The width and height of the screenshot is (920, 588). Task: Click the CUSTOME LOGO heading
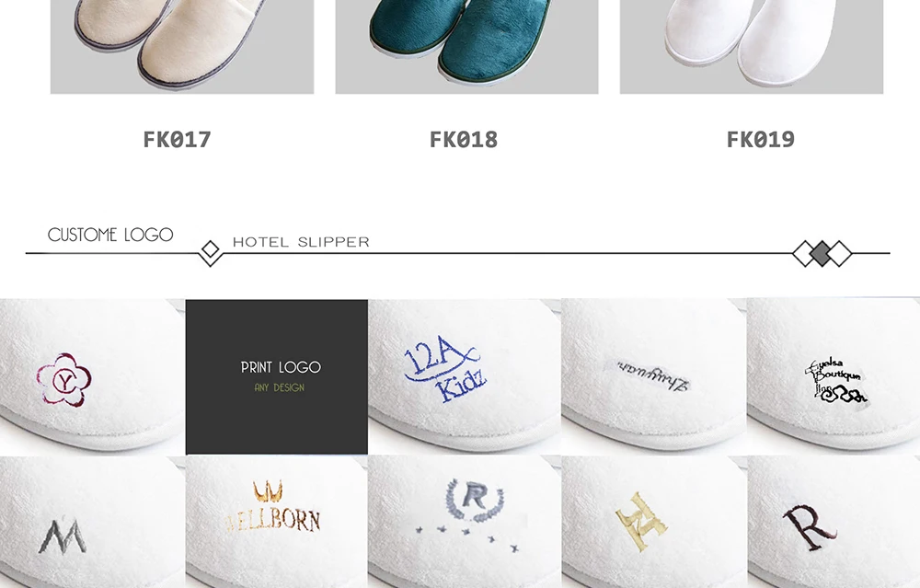point(110,235)
